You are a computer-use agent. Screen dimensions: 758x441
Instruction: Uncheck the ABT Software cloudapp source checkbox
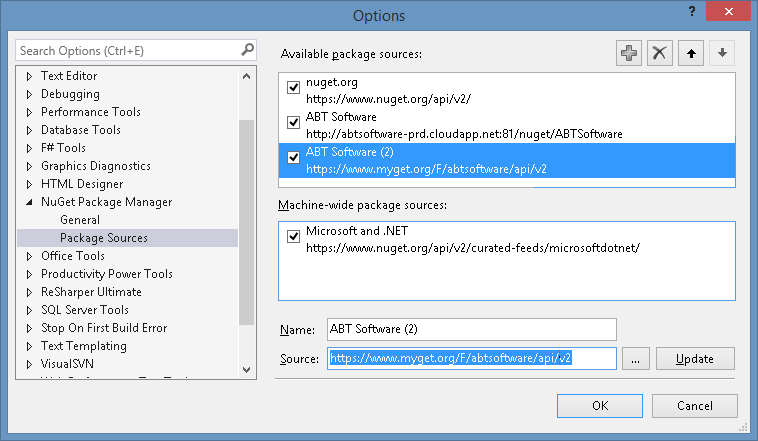coord(293,122)
